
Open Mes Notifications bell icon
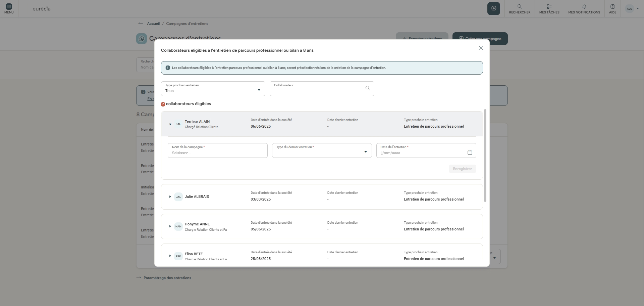click(x=584, y=7)
